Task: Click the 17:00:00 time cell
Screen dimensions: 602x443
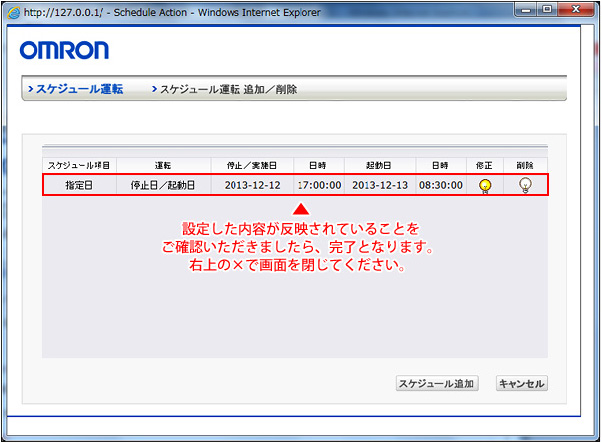Action: (x=320, y=185)
